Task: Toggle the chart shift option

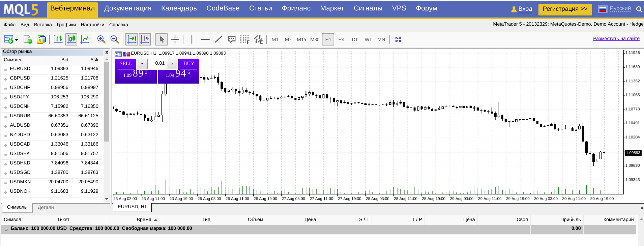Action: pyautogui.click(x=145, y=39)
